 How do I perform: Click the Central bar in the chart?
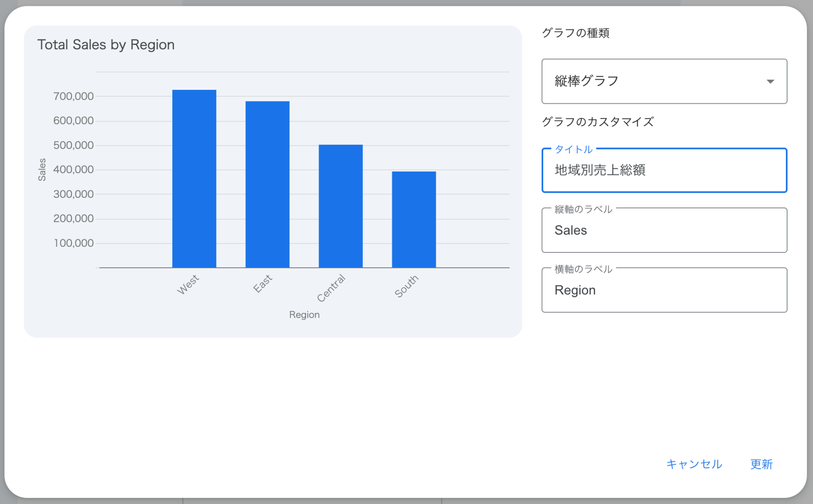click(340, 206)
